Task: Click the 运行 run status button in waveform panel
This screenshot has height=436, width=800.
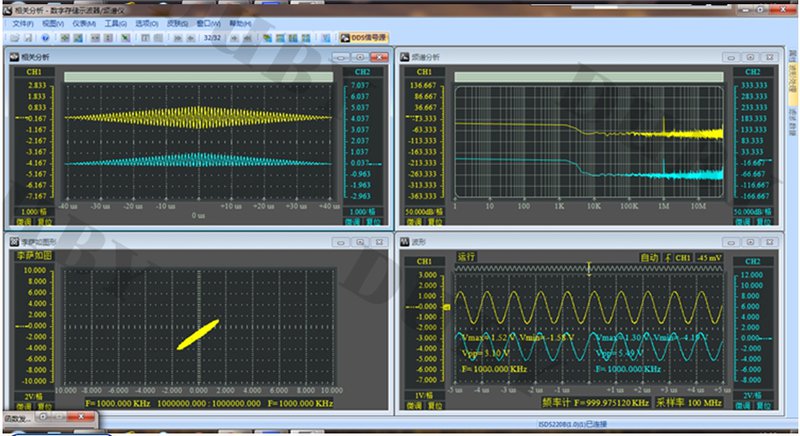Action: (x=466, y=257)
